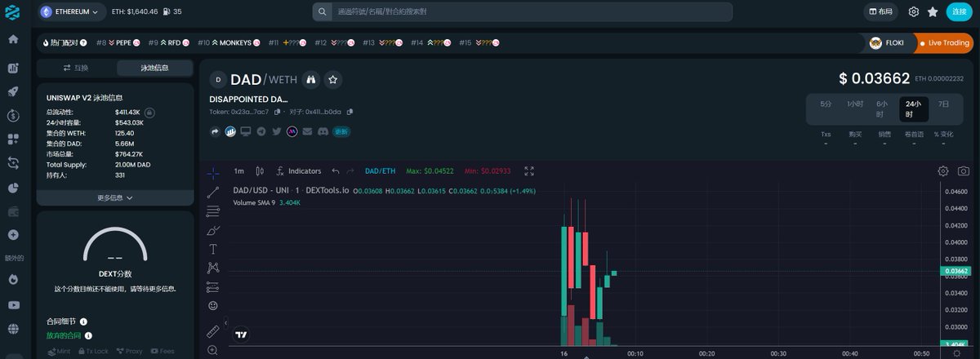
Task: Select the ruler measure tool
Action: pyautogui.click(x=213, y=331)
